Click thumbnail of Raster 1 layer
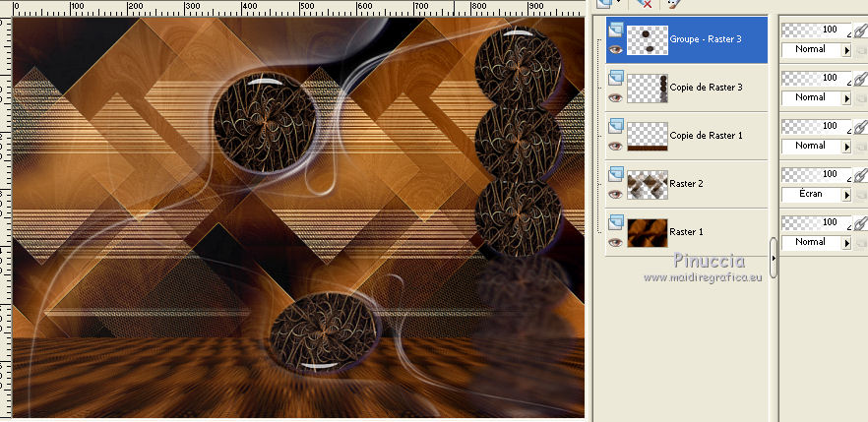868x422 pixels. pyautogui.click(x=648, y=233)
